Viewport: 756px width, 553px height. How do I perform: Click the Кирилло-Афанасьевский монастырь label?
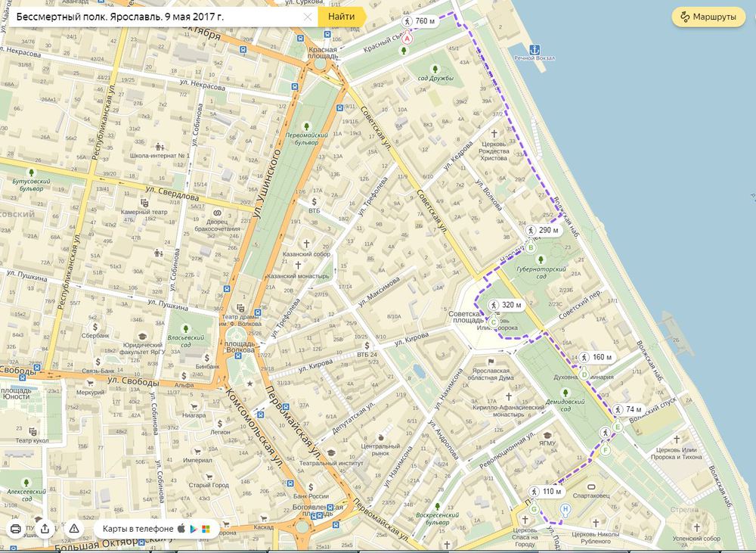pyautogui.click(x=509, y=411)
